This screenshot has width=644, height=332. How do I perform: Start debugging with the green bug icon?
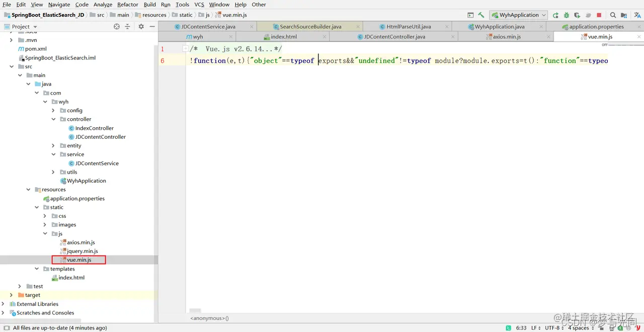(x=567, y=15)
